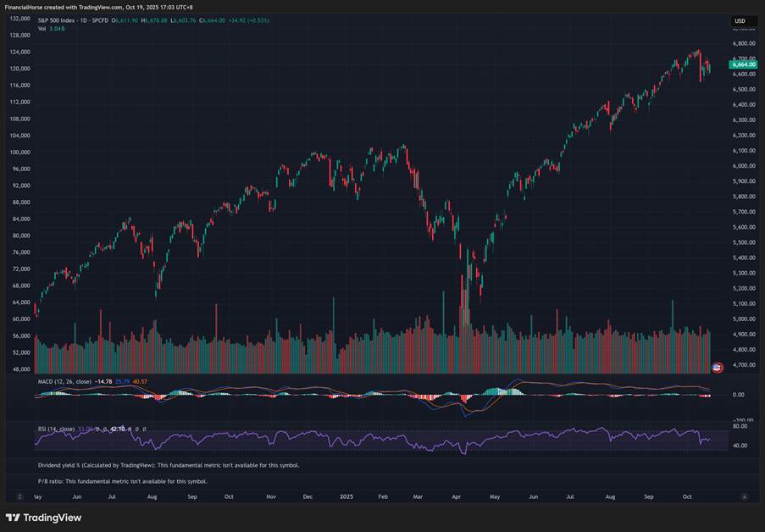
Task: Click the 100,000 level on left scale
Action: click(20, 152)
